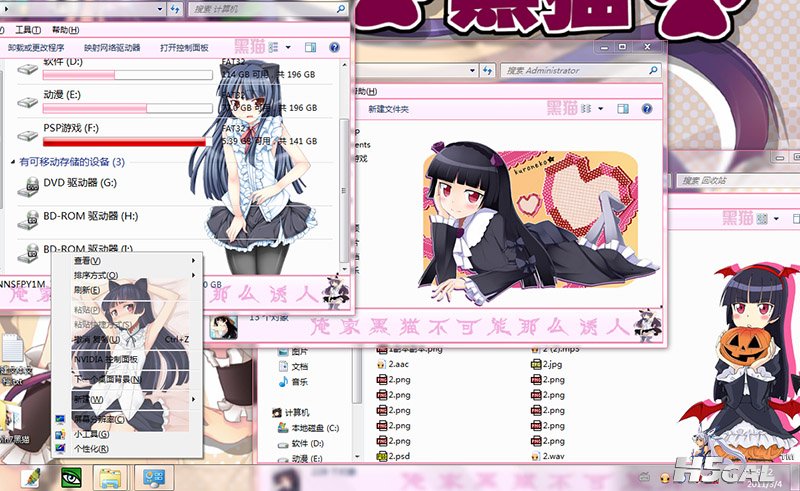Screen dimensions: 800x491
Task: Refresh the Administrator window address bar
Action: point(488,70)
